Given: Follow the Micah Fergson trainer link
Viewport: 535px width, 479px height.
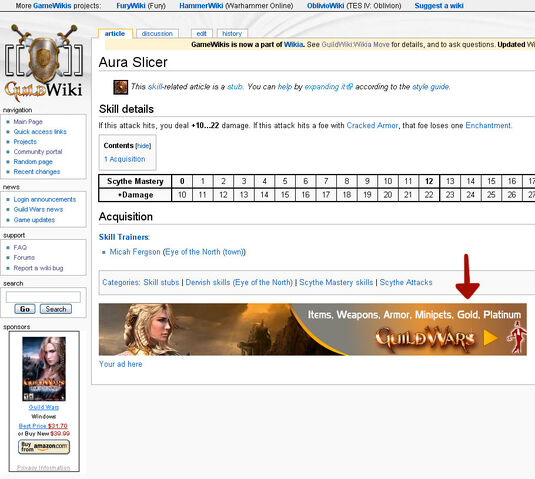Looking at the screenshot, I should tap(135, 252).
